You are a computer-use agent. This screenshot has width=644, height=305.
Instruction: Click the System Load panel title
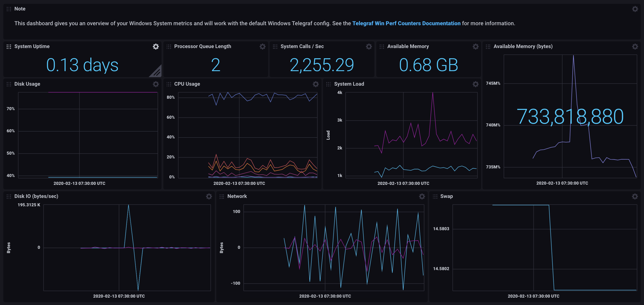(x=349, y=84)
